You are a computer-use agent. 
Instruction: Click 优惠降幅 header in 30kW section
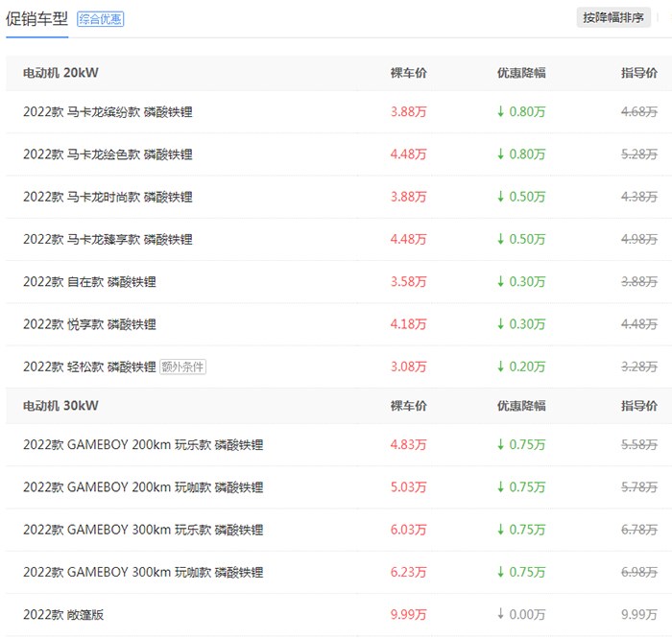[521, 406]
